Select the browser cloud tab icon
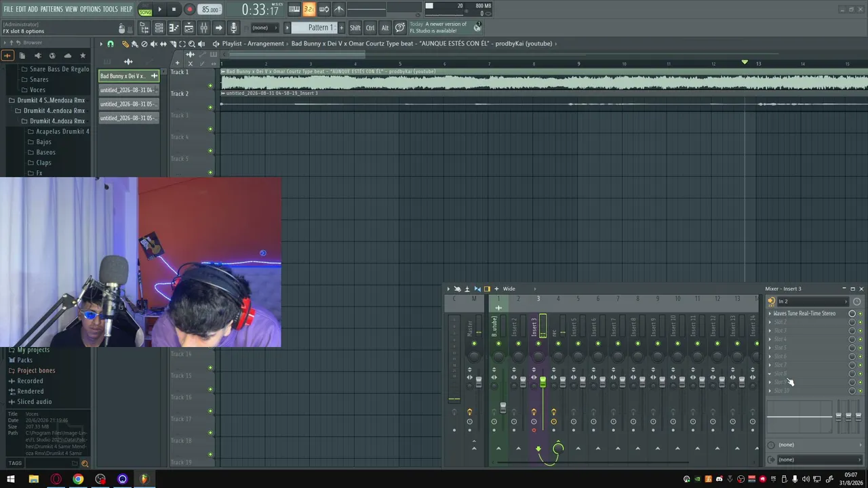The height and width of the screenshot is (488, 868). pos(68,56)
